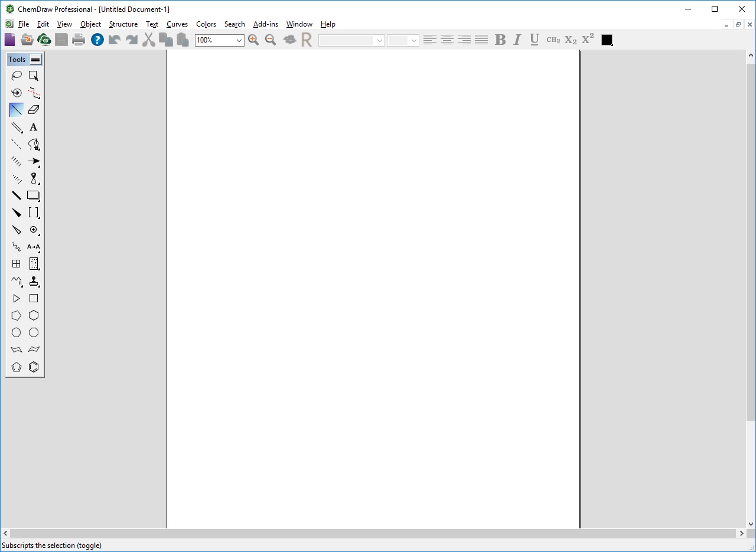Image resolution: width=756 pixels, height=552 pixels.
Task: Select the Cyclopropane ring tool
Action: [17, 298]
